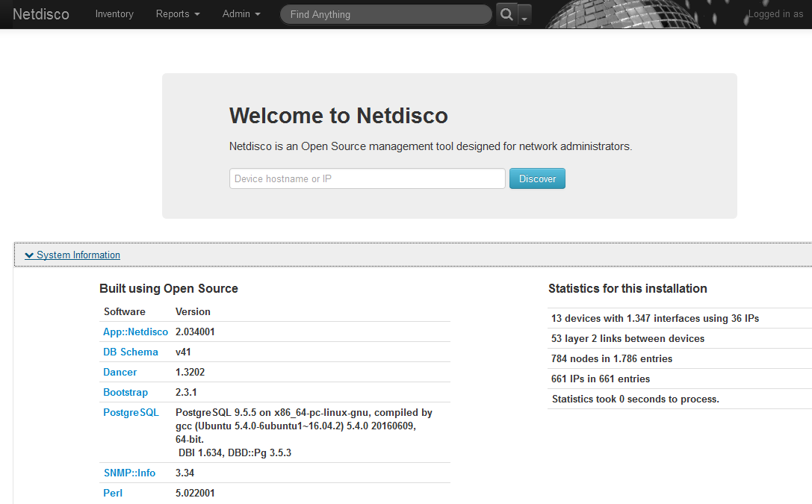Collapse the System Information chevron icon
Screen dimensions: 812x504
(x=29, y=255)
